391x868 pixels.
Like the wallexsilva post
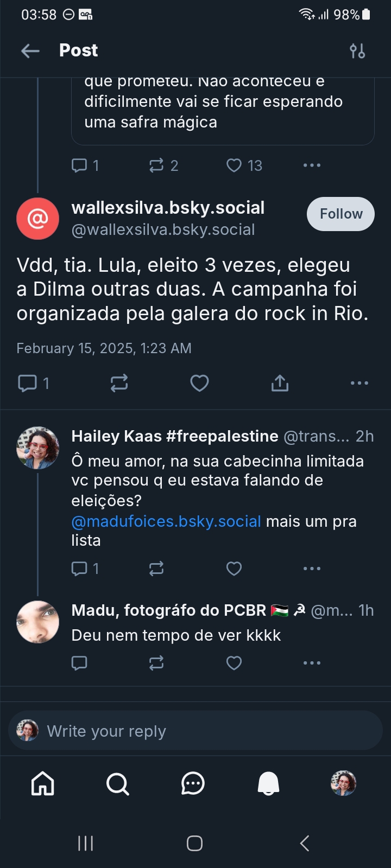(x=199, y=384)
